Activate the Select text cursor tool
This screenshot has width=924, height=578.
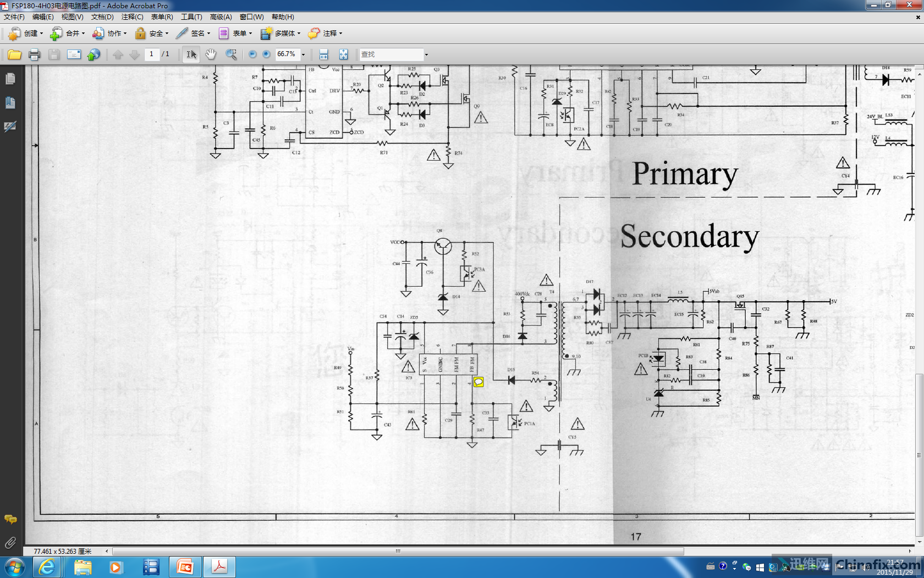pos(191,54)
